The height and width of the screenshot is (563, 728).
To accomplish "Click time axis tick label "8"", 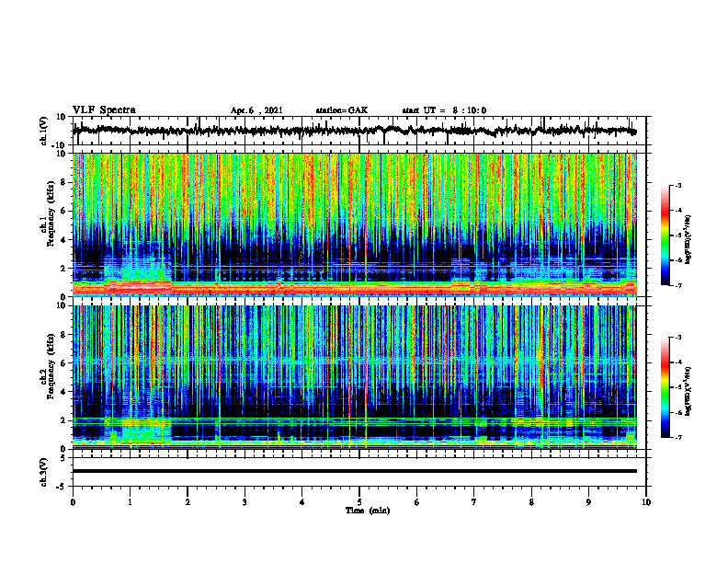I will pos(531,502).
